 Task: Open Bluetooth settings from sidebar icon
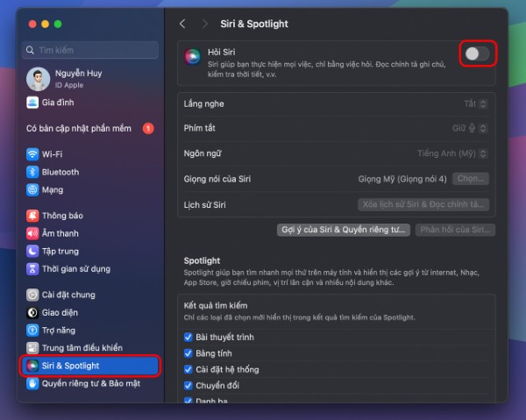32,172
